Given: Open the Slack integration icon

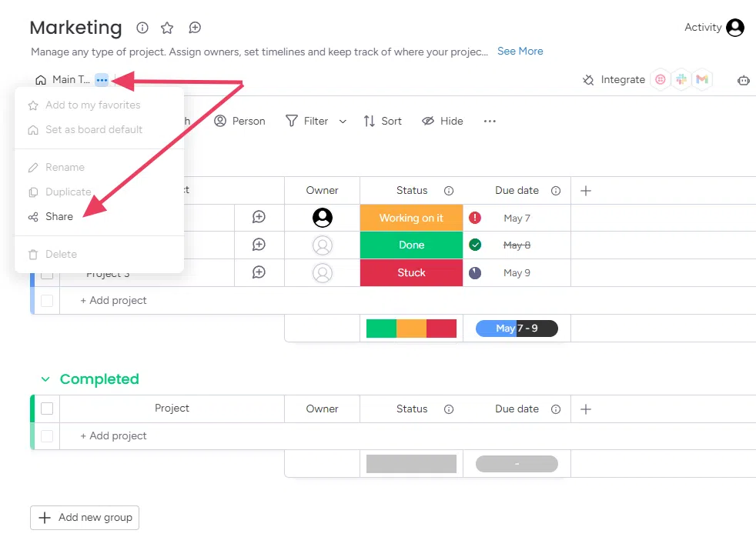Looking at the screenshot, I should (x=681, y=79).
